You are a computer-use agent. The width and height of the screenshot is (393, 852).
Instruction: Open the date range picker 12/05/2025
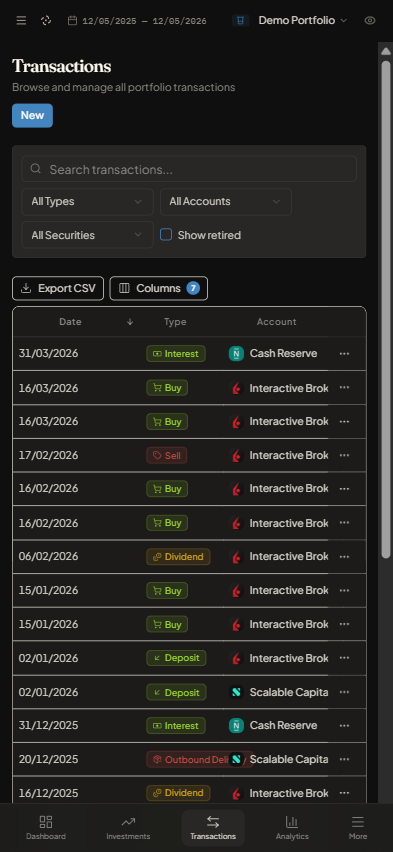coord(137,21)
